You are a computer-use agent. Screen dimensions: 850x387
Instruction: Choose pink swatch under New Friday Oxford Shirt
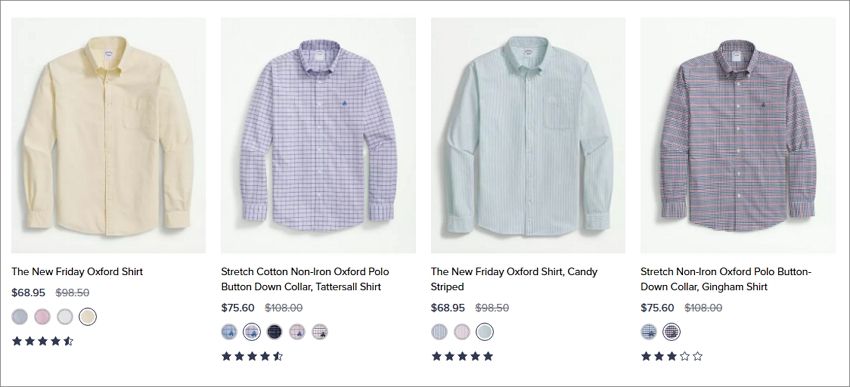(42, 317)
